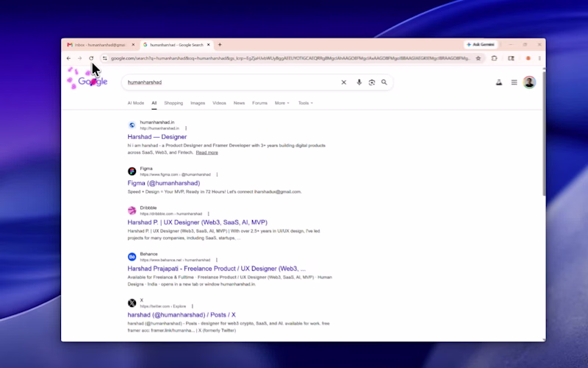Open Harshad Prajapati Freelance Product result
Image resolution: width=588 pixels, height=368 pixels.
click(x=216, y=269)
